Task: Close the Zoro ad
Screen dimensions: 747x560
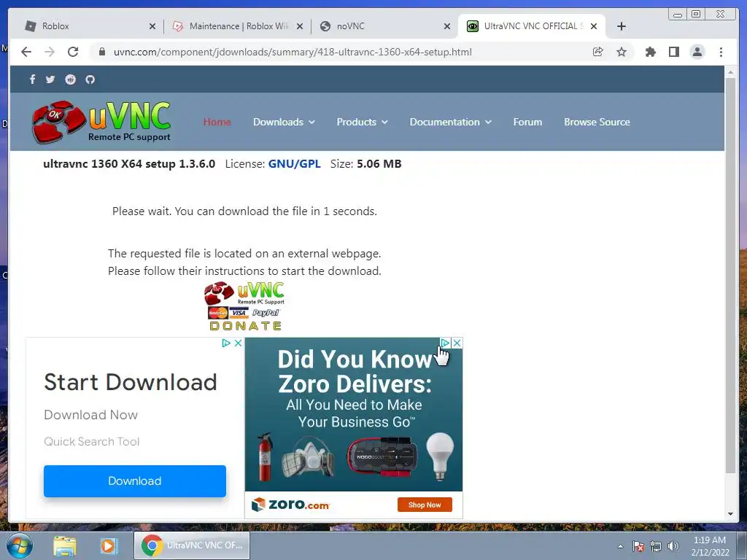Action: [457, 343]
